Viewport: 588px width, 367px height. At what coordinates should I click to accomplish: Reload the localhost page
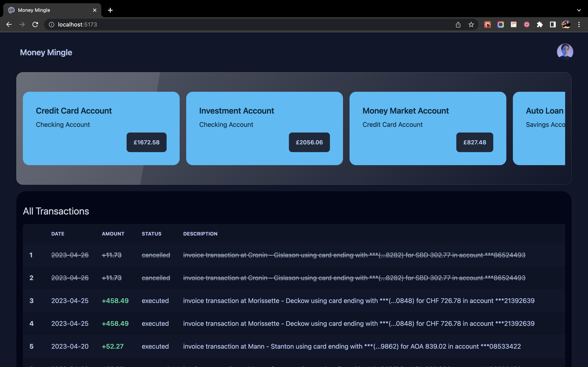click(x=35, y=24)
